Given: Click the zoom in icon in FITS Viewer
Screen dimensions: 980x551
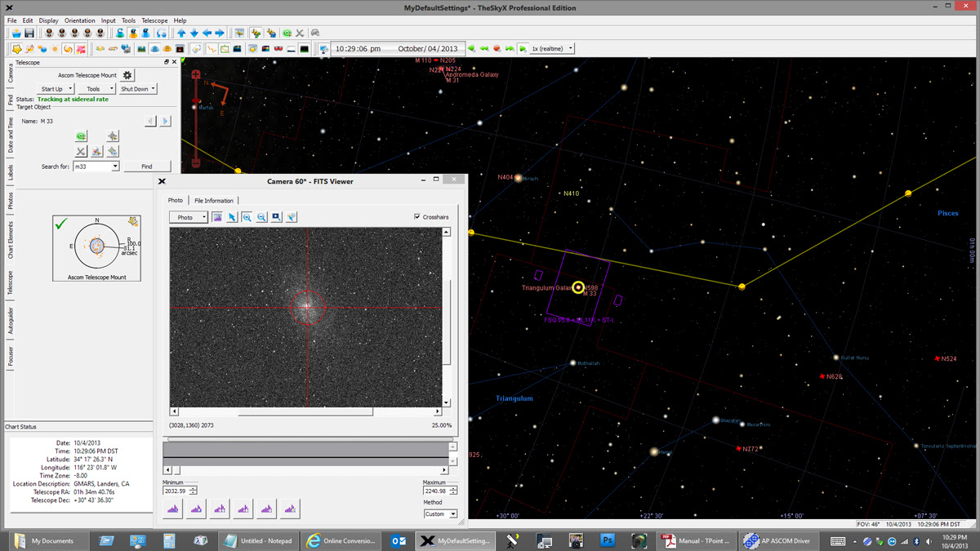Looking at the screenshot, I should coord(247,217).
